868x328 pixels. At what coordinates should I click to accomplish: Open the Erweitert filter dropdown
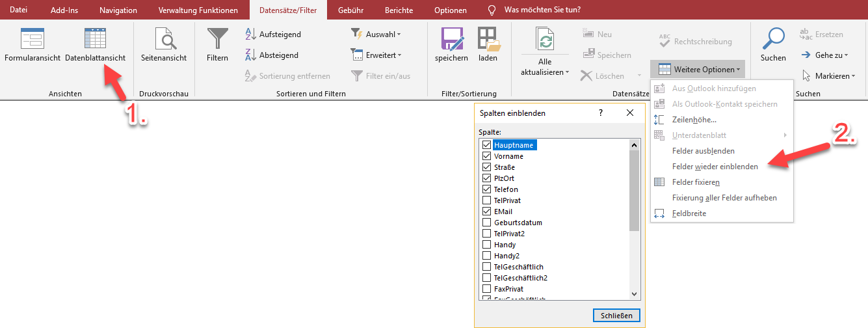click(x=376, y=55)
